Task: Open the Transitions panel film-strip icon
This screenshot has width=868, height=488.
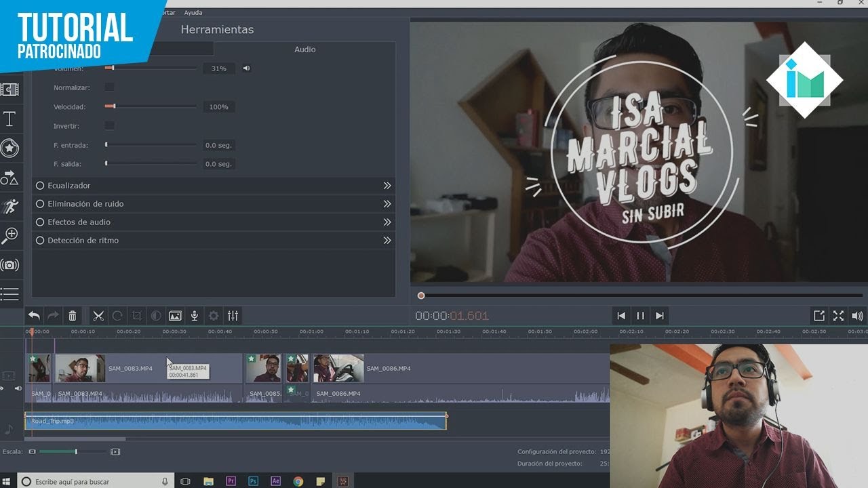Action: 9,89
